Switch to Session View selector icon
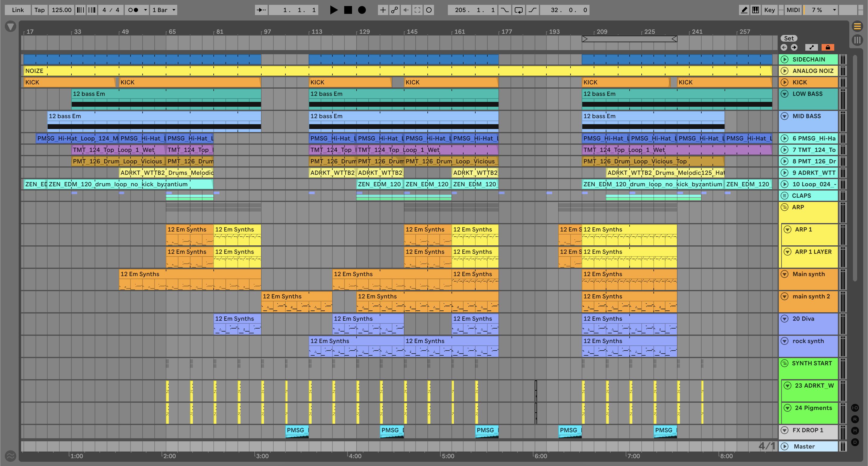 click(857, 40)
